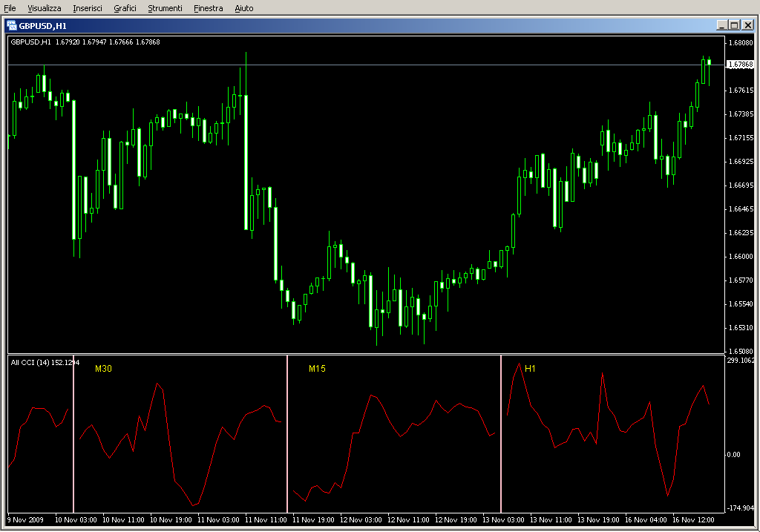Screen dimensions: 760x532
Task: Click the 1.66235 price axis label
Action: coord(741,232)
